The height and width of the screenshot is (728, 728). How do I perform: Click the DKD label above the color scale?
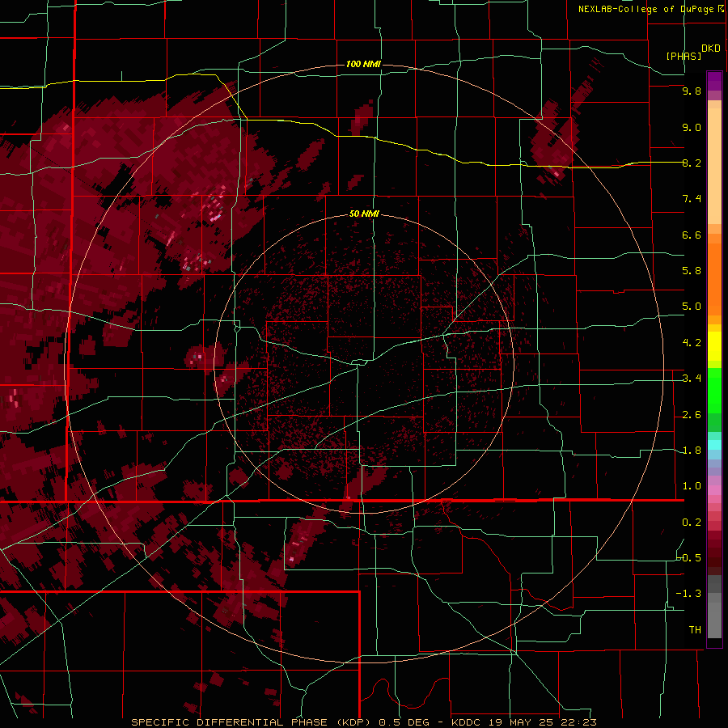click(x=710, y=49)
